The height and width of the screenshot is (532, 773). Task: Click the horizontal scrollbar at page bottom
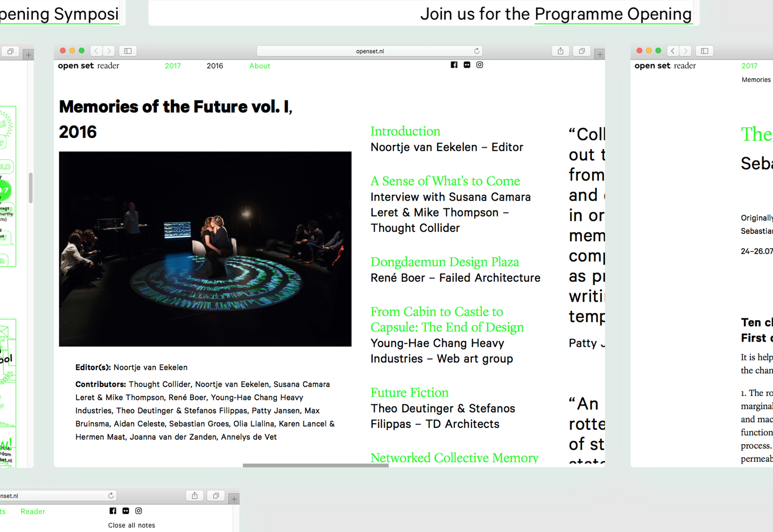[x=315, y=465]
